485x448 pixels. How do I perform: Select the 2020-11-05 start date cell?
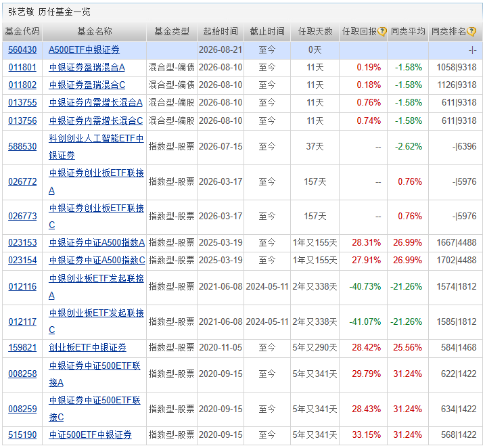coord(221,347)
